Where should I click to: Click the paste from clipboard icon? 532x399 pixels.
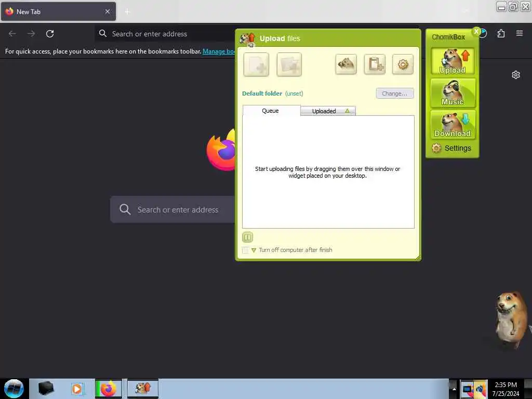pyautogui.click(x=375, y=64)
